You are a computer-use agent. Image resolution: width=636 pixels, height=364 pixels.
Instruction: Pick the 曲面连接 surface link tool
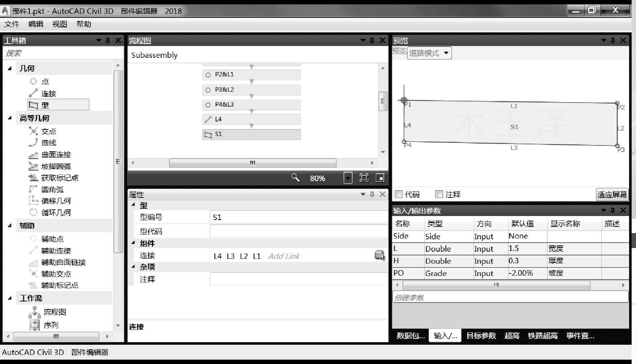50,155
